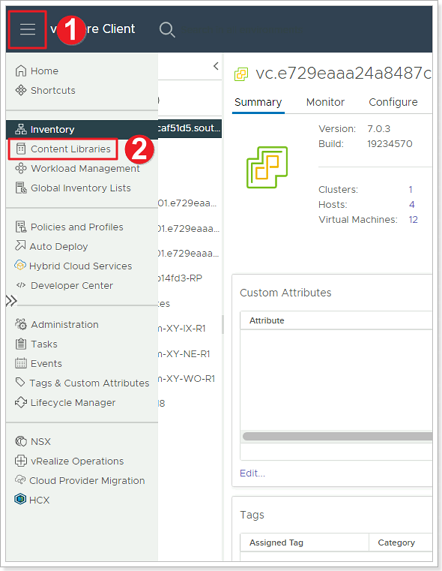
Task: Click the Virtual Machines count 12
Action: coord(413,220)
